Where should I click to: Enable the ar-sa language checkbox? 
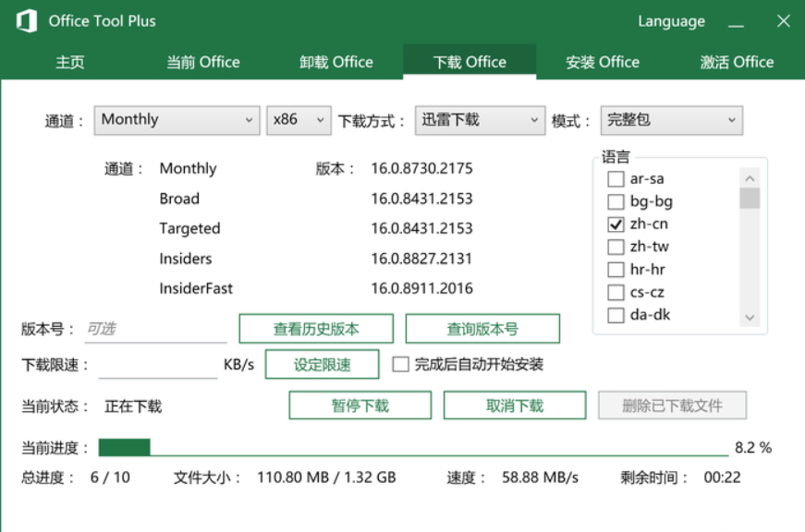(x=616, y=179)
